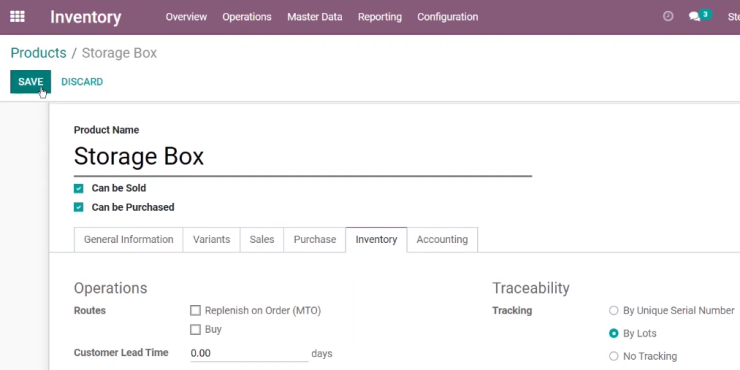
Task: Open the Overview menu
Action: [x=186, y=17]
